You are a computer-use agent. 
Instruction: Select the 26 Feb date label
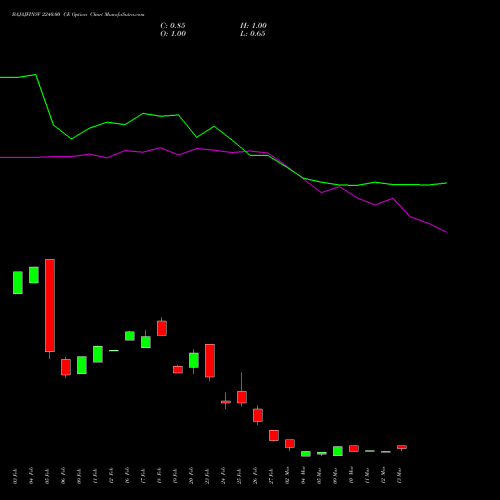click(255, 476)
